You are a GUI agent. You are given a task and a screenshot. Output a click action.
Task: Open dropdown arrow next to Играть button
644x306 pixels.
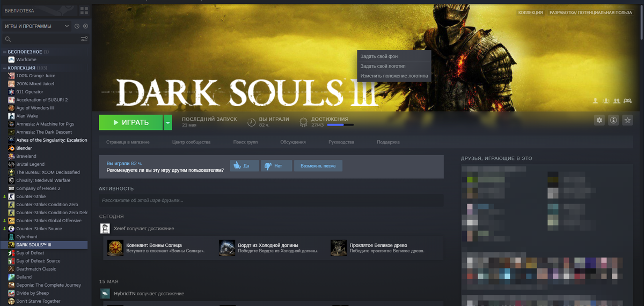(168, 122)
